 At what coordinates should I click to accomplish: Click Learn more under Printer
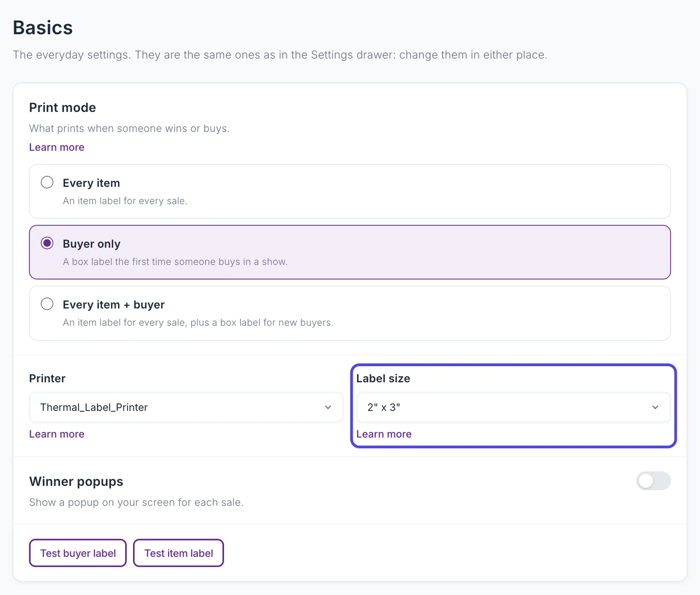click(x=56, y=434)
